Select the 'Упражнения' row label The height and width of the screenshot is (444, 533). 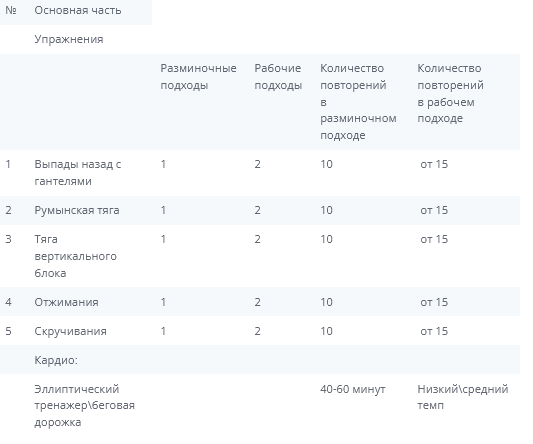coord(69,39)
